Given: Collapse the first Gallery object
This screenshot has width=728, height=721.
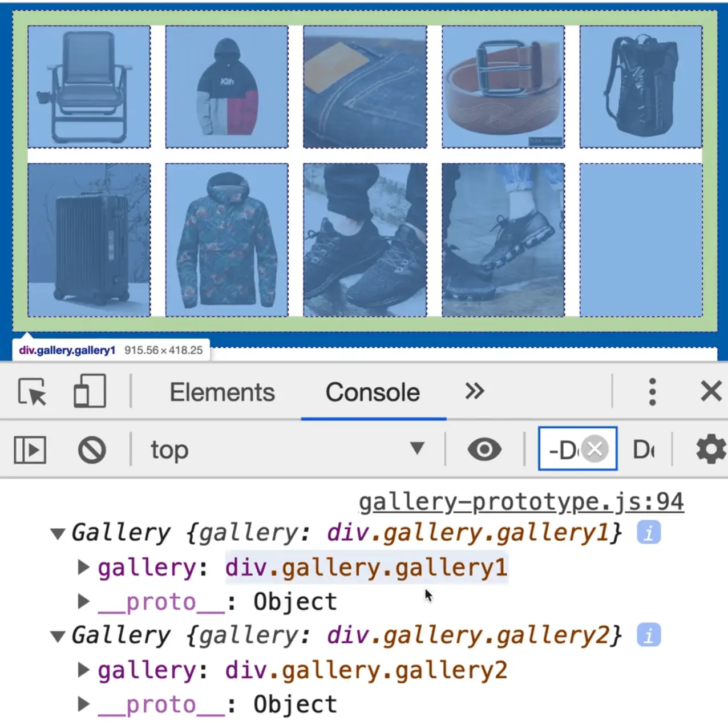Looking at the screenshot, I should 58,532.
